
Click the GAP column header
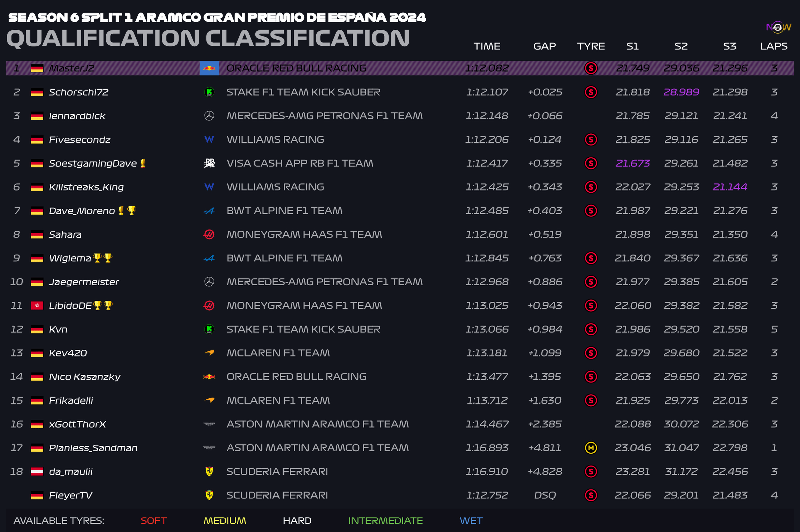pos(545,46)
